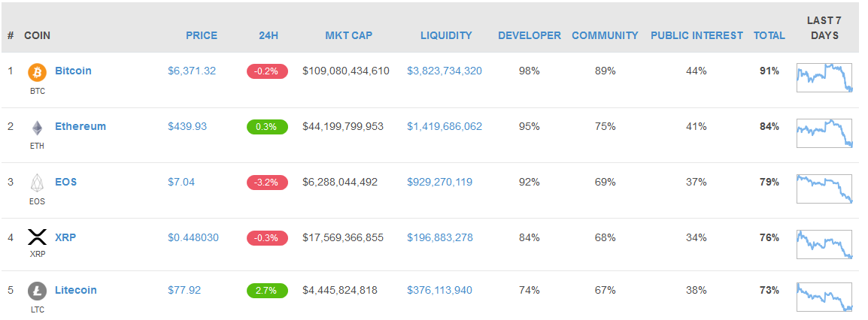Select XRP market cap $17,569,366,855

(x=343, y=237)
